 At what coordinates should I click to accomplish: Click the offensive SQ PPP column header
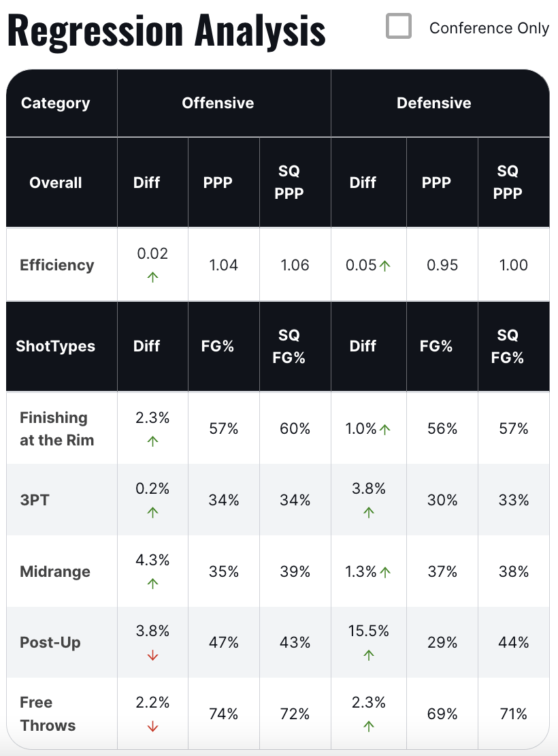pos(289,182)
